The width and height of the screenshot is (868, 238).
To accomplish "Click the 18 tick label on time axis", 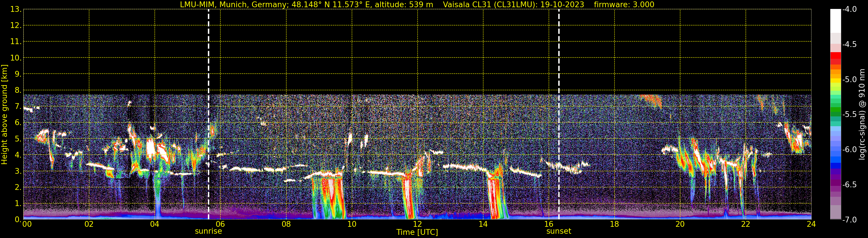I will pos(615,224).
